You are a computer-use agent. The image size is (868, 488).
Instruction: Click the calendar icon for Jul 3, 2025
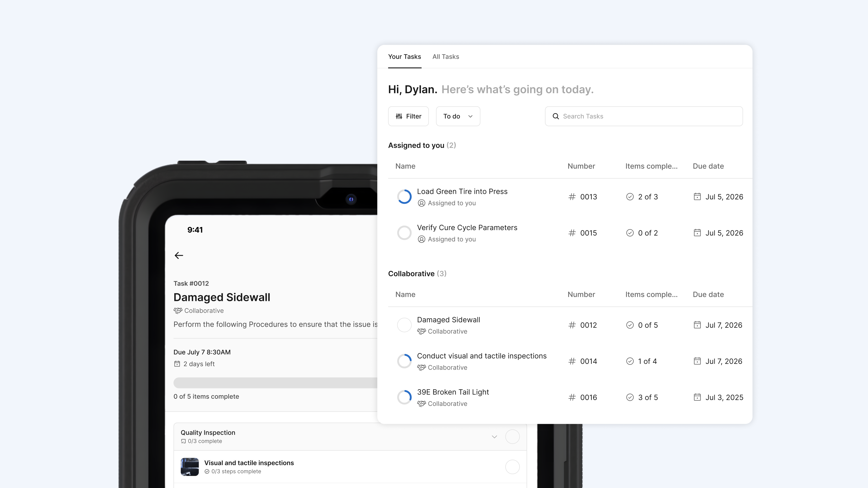pyautogui.click(x=697, y=397)
